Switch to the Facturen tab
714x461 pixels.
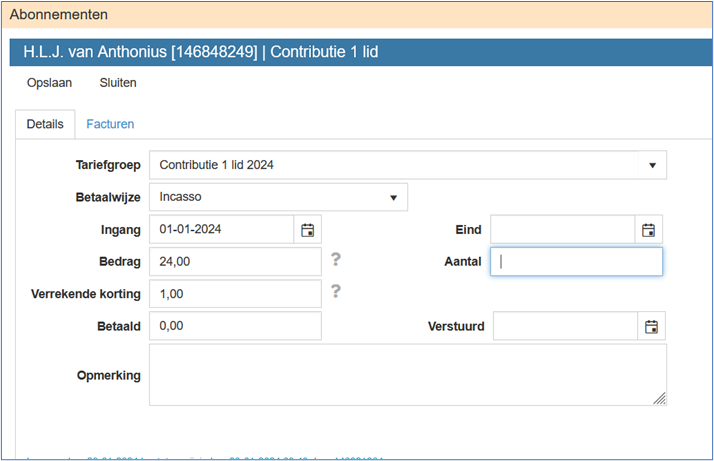110,124
